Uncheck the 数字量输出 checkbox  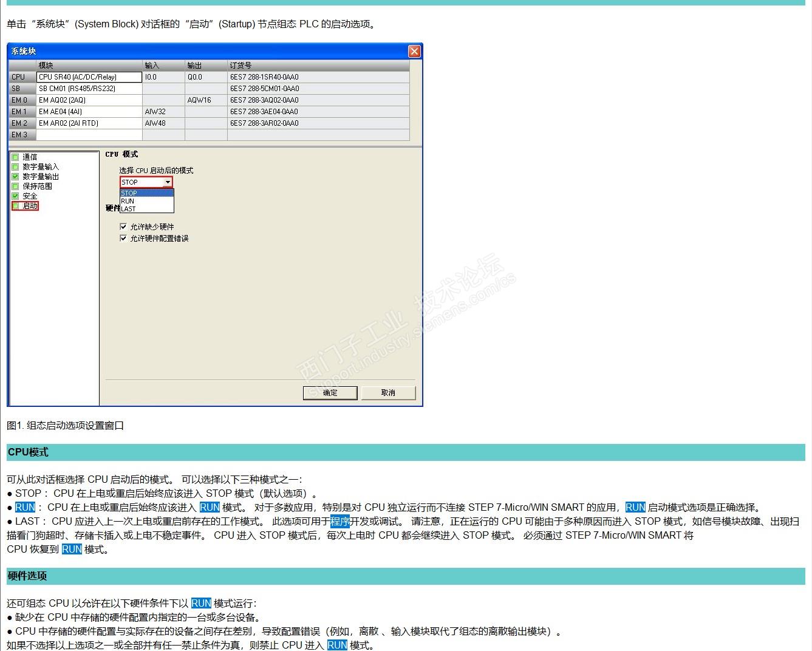point(15,177)
